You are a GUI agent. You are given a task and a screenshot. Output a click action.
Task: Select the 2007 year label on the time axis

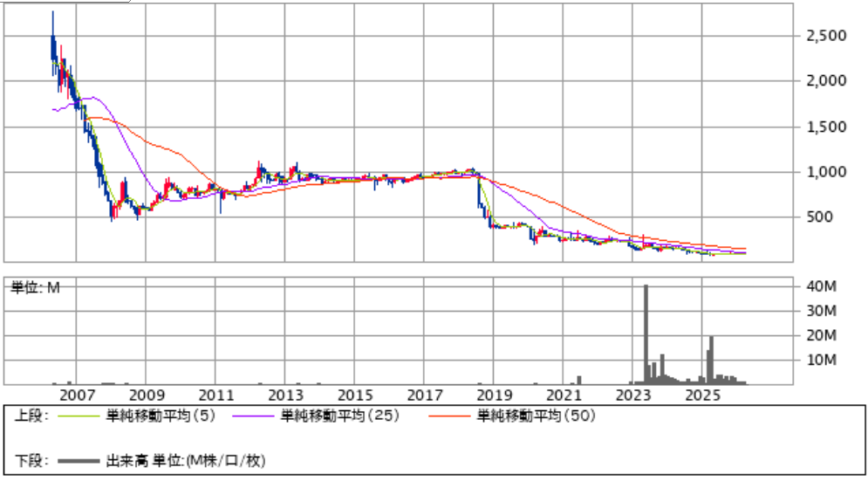click(78, 395)
